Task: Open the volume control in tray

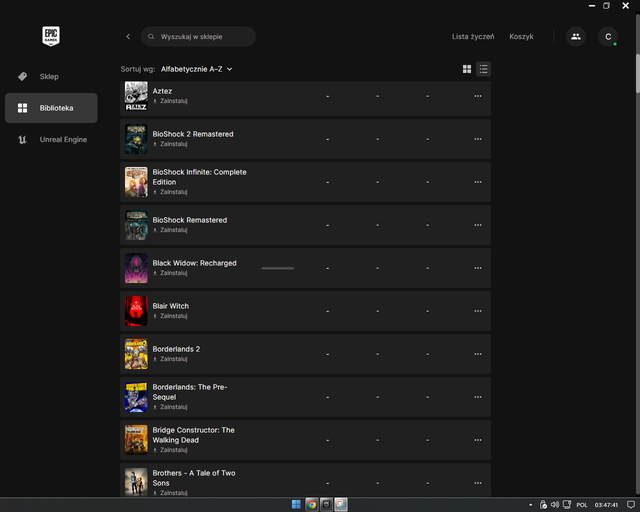Action: 555,505
